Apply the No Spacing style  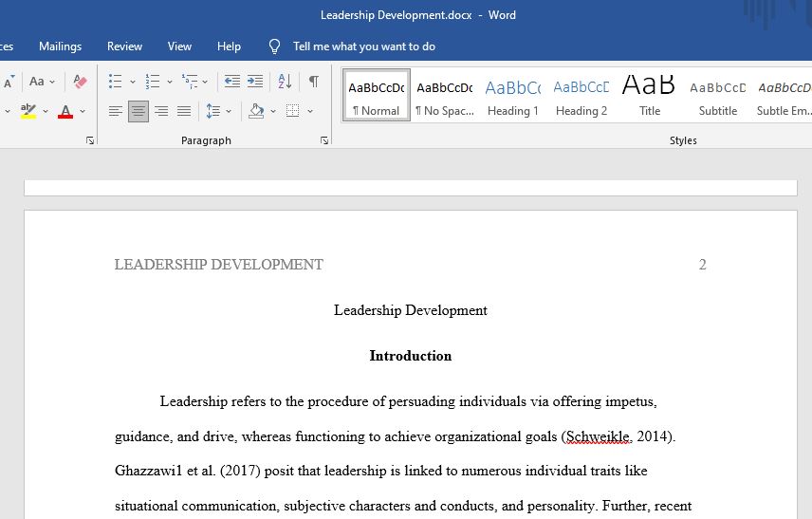click(445, 95)
